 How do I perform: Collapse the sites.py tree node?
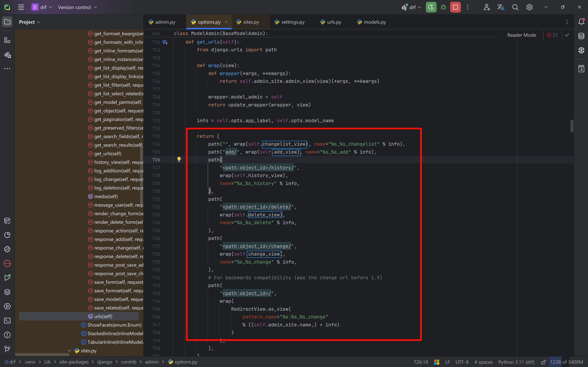click(69, 350)
